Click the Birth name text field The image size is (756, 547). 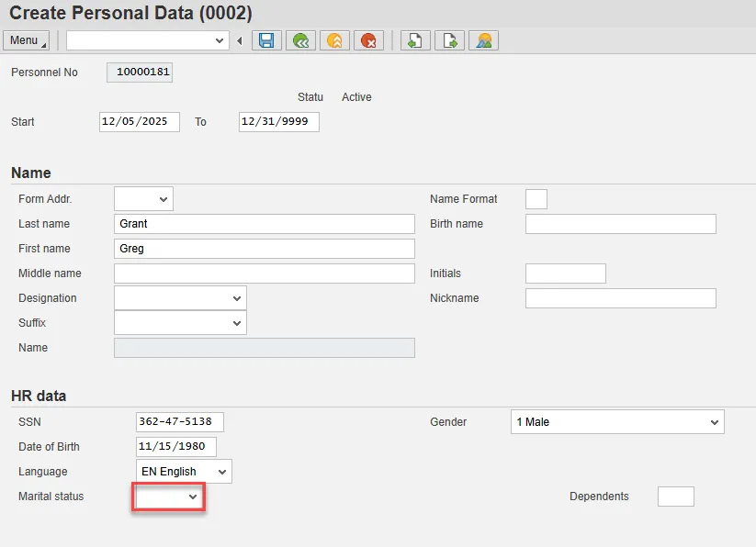click(620, 224)
